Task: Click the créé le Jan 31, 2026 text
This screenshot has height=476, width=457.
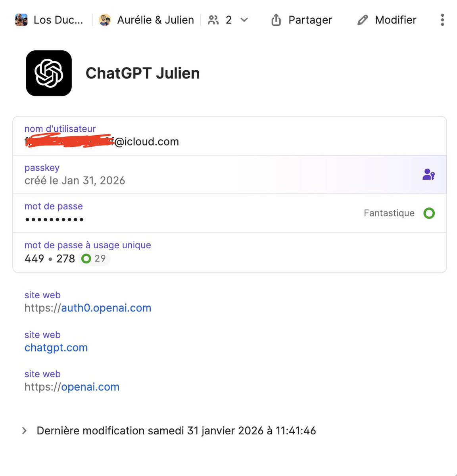Action: click(x=75, y=180)
